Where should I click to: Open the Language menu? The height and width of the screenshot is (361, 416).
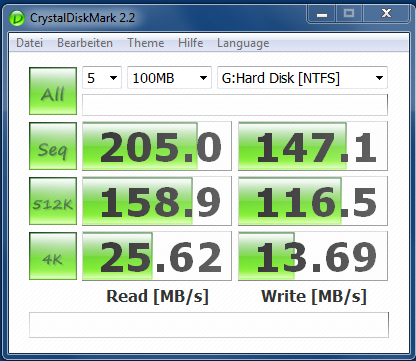click(x=243, y=43)
